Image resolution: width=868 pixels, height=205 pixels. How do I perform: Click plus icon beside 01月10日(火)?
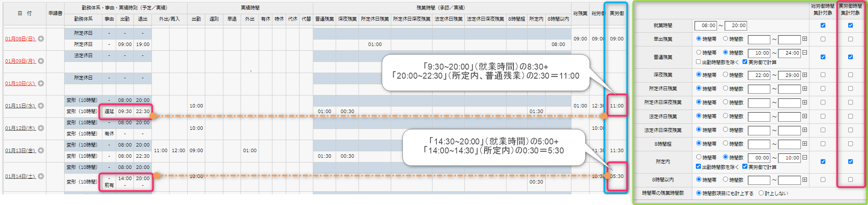[41, 83]
